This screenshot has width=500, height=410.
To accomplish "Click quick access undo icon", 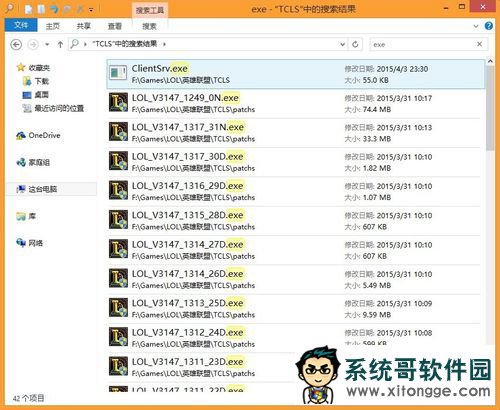I will (54, 9).
